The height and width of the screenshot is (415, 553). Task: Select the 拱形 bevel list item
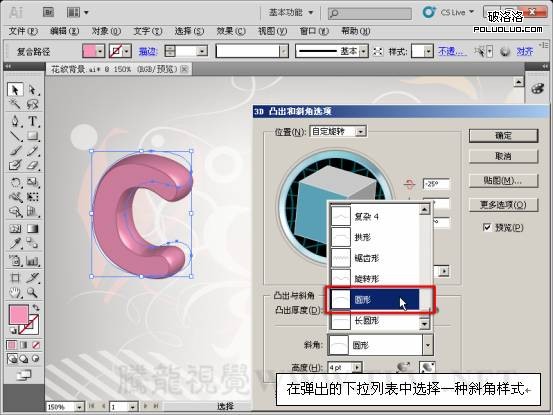(x=375, y=237)
